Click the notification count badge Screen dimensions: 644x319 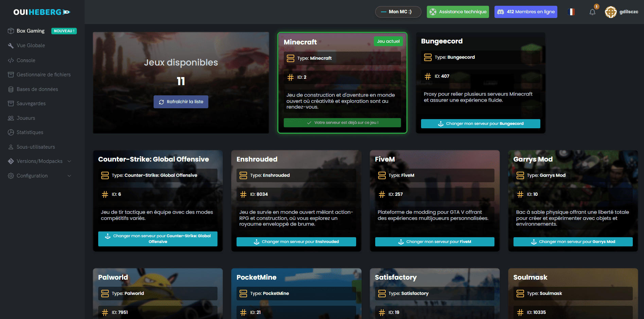pyautogui.click(x=596, y=6)
